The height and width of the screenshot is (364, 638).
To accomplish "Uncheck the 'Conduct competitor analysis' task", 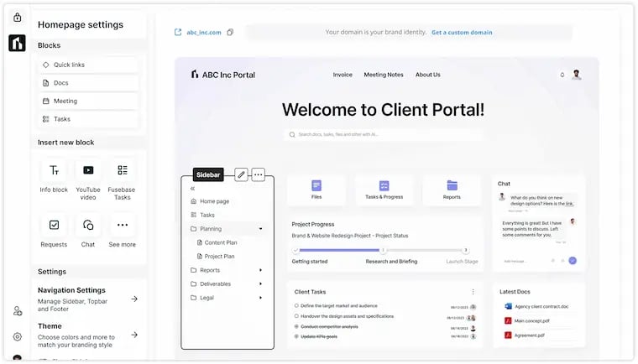I will click(296, 326).
